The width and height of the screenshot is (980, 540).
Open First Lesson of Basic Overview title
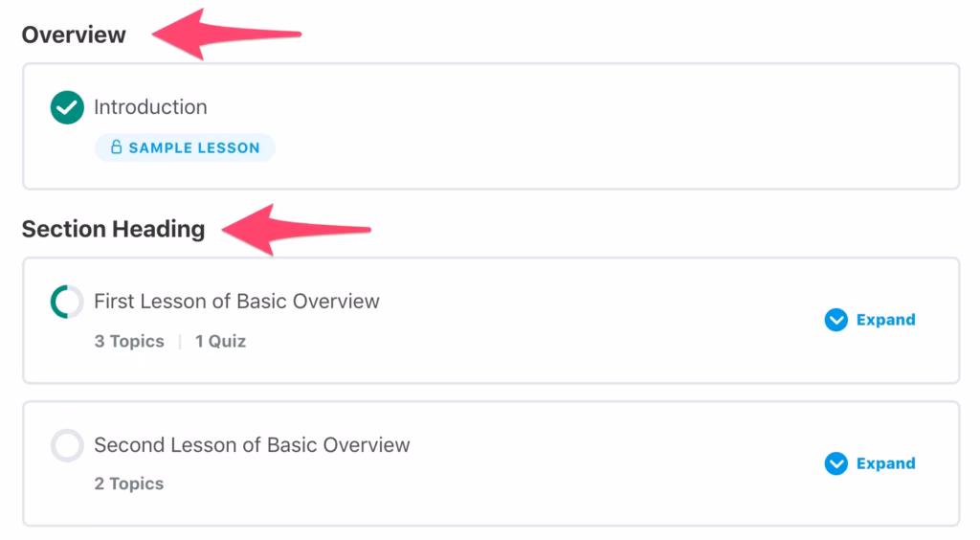237,302
